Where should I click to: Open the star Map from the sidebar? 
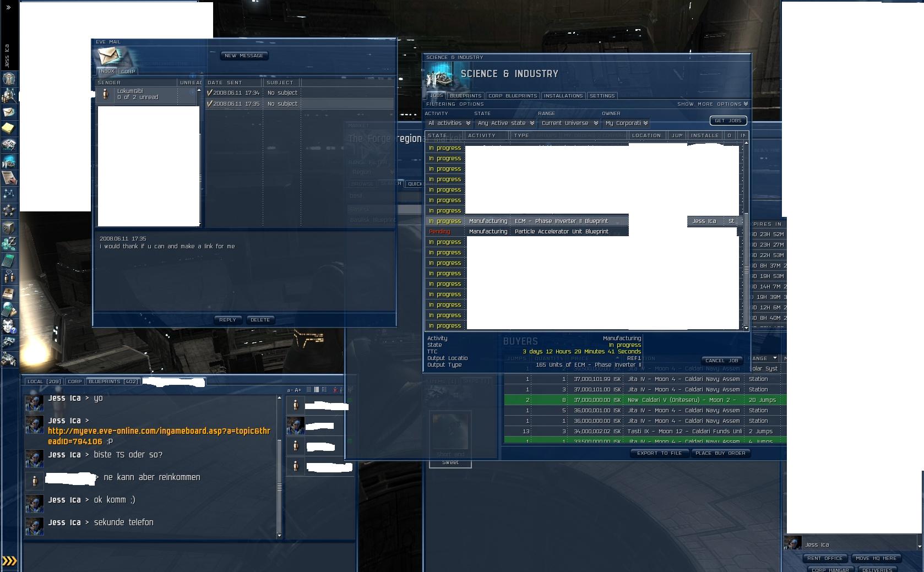click(9, 194)
